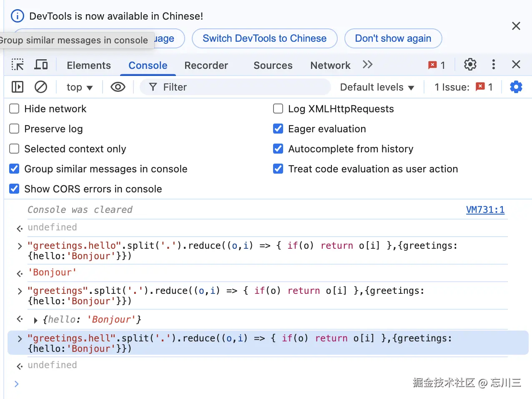
Task: Create a live expression via eye icon
Action: coord(118,87)
